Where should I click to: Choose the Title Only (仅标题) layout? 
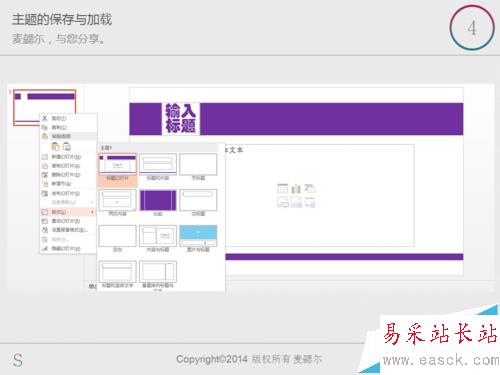tap(198, 203)
